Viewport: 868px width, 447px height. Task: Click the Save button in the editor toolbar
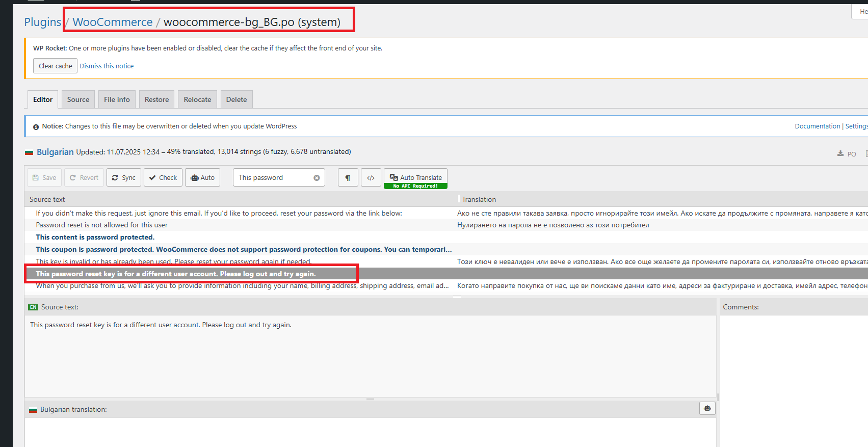[x=44, y=178]
